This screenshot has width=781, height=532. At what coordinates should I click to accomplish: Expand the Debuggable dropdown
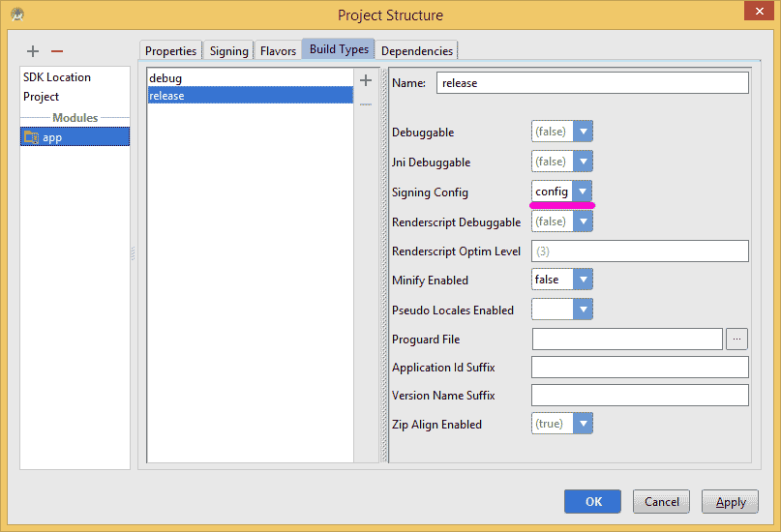tap(583, 133)
